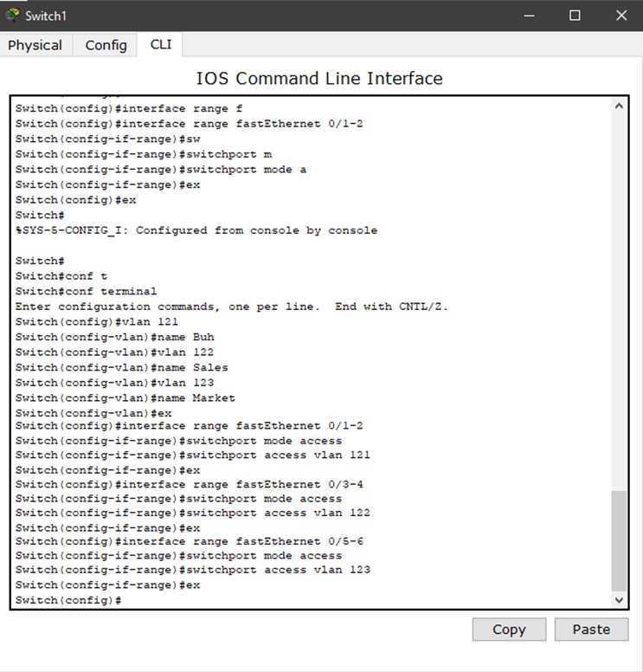Click the Switch1 app icon in title bar
Image resolution: width=643 pixels, height=672 pixels.
(x=12, y=16)
